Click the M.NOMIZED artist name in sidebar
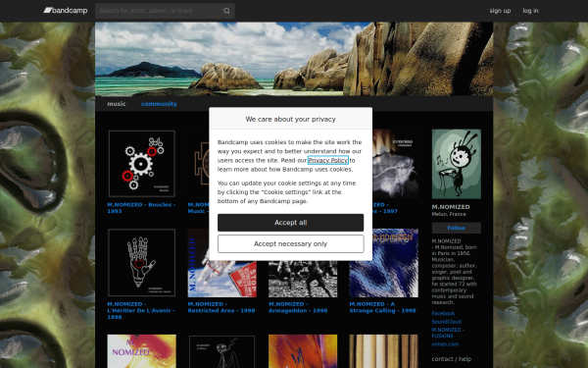Screen dimensions: 588x368 click(451, 207)
